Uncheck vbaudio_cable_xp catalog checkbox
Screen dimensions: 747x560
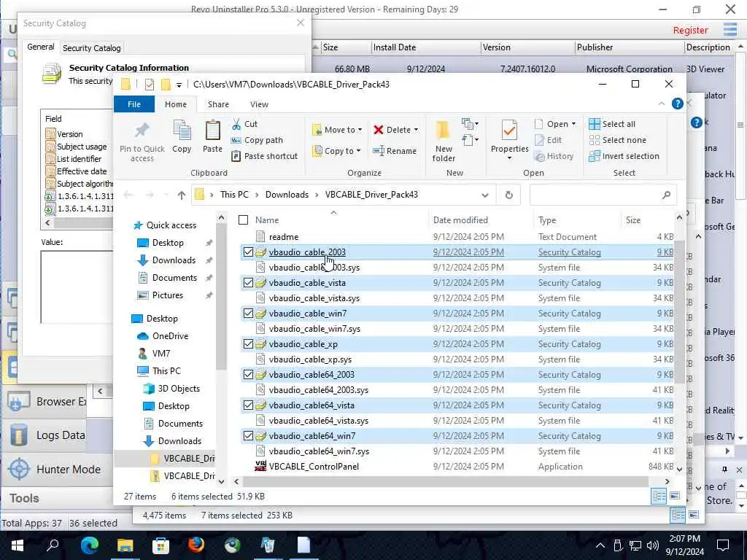click(248, 344)
